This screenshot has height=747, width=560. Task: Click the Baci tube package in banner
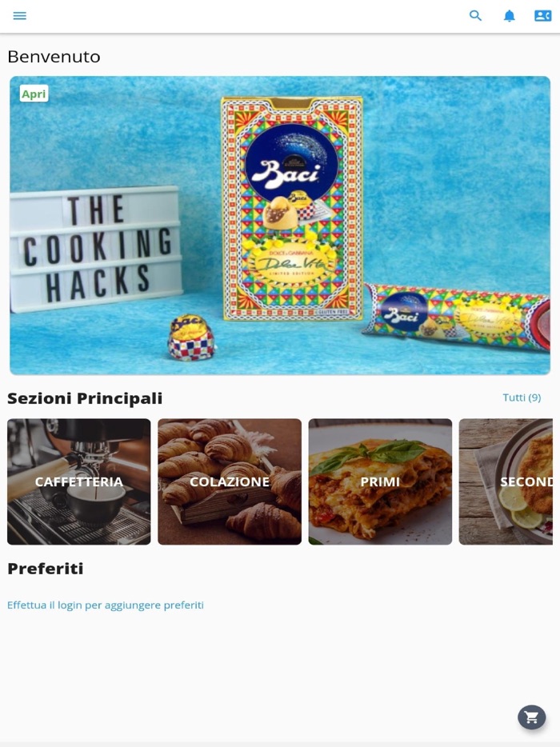[x=457, y=317]
